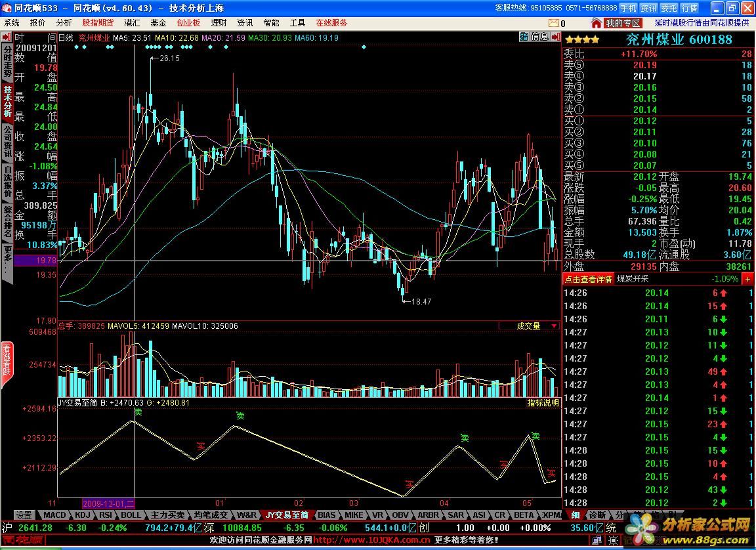Click the red pin icon beside 时间
The width and height of the screenshot is (756, 550).
(7, 37)
